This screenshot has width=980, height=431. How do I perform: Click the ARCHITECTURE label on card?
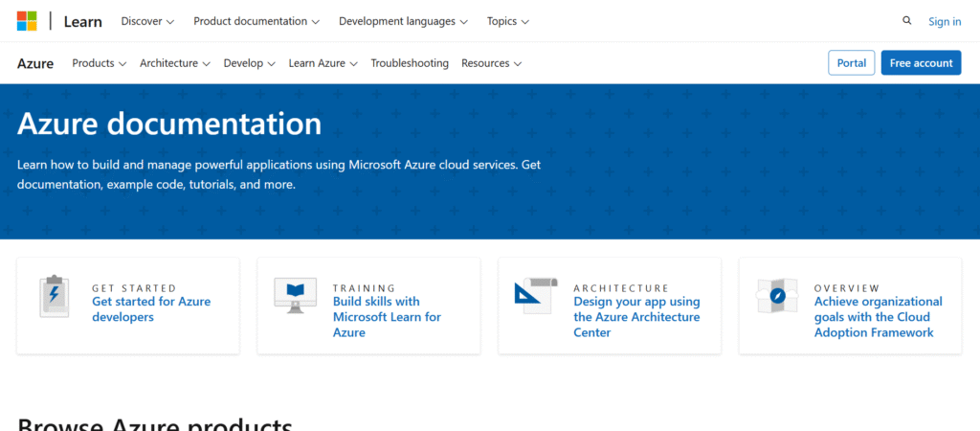pyautogui.click(x=621, y=288)
